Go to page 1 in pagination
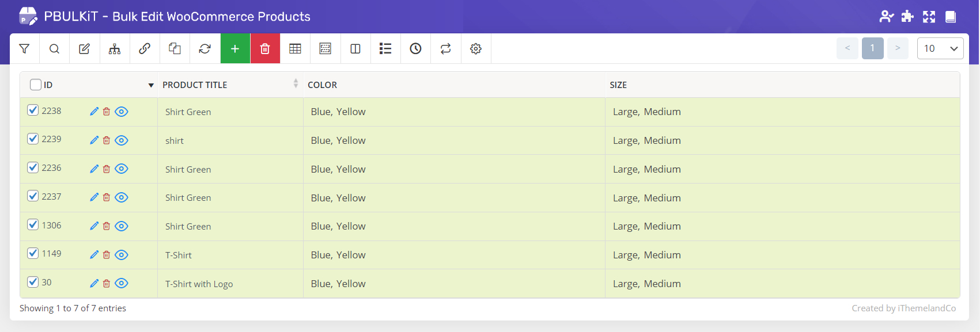980x332 pixels. coord(872,48)
